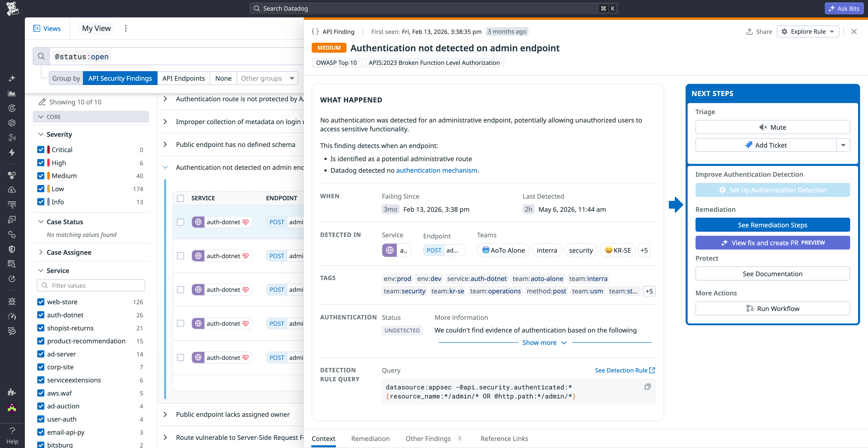
Task: Open the bug icon in the sidebar
Action: (12, 302)
